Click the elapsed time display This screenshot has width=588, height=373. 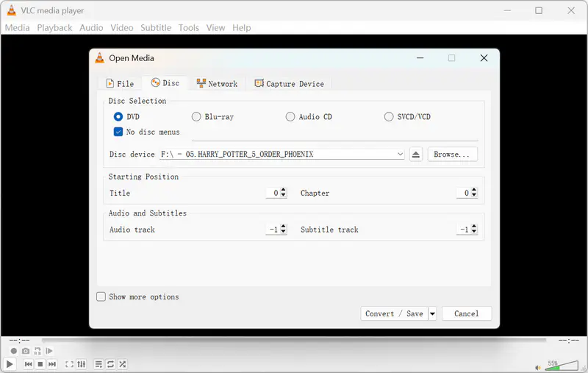[x=20, y=341]
